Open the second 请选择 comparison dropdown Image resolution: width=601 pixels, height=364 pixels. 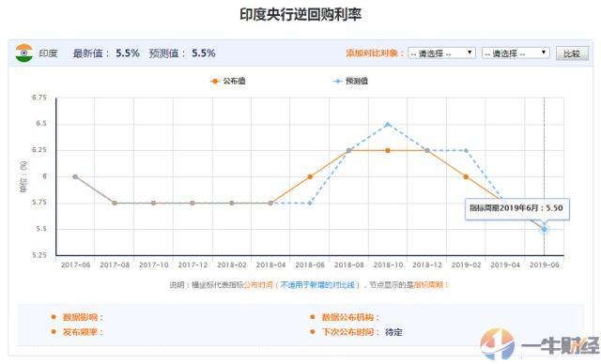[x=516, y=53]
